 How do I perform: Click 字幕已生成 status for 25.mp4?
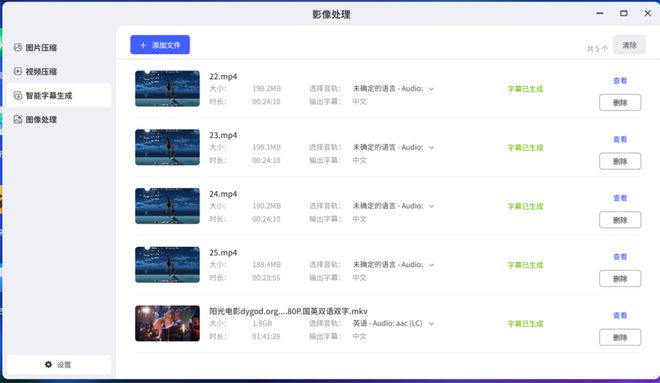pos(525,265)
